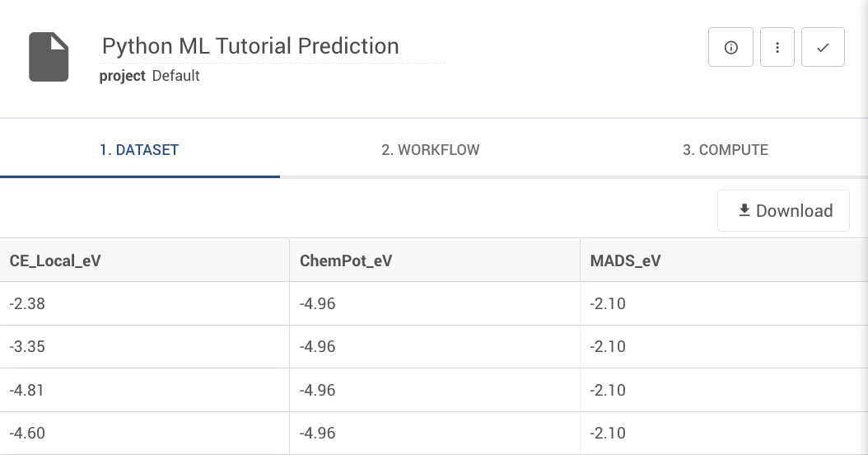Click the document file icon
This screenshot has width=868, height=455.
[49, 57]
